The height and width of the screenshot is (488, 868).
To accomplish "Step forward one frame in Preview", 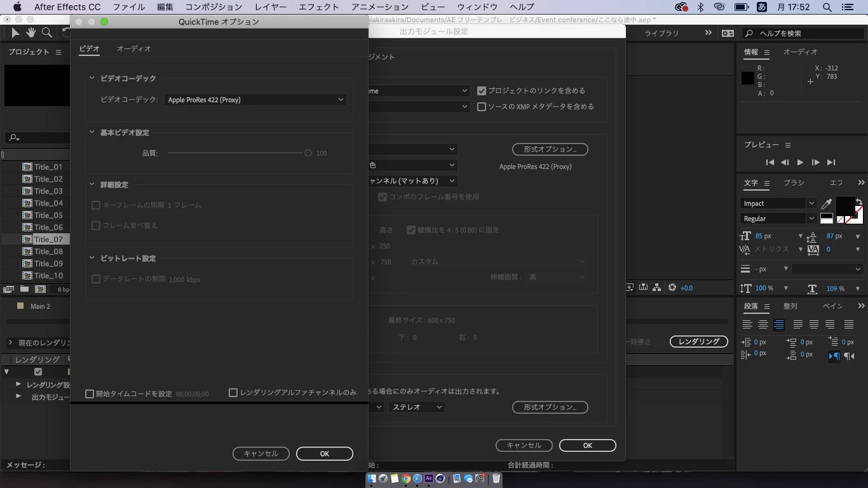I will point(815,163).
